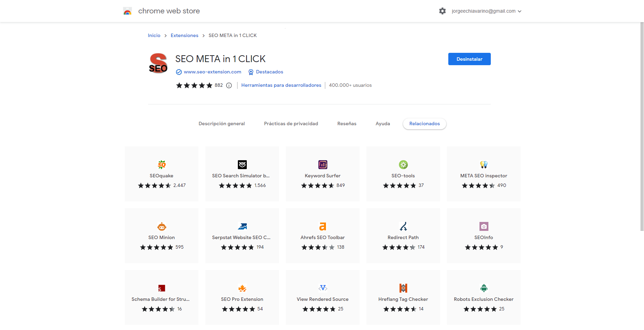
Task: Open www.seo-extension.com link
Action: tap(212, 72)
